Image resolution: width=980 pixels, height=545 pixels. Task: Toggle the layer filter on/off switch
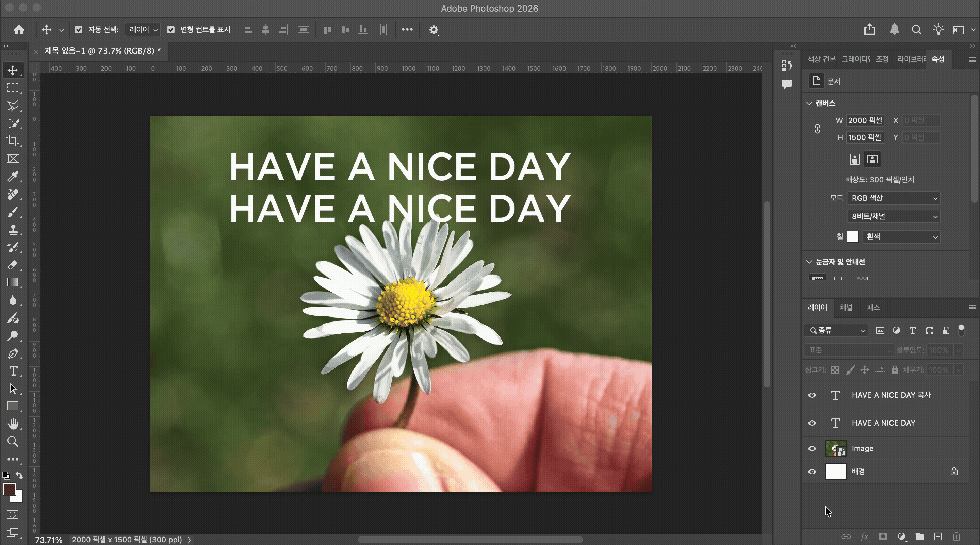(961, 330)
